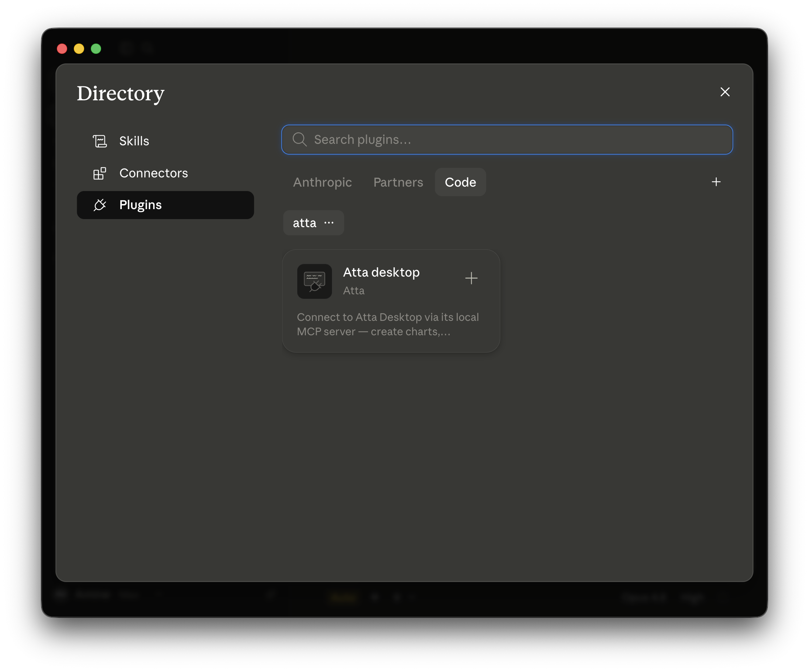Click the plus icon beside tabs
809x672 pixels.
[716, 182]
